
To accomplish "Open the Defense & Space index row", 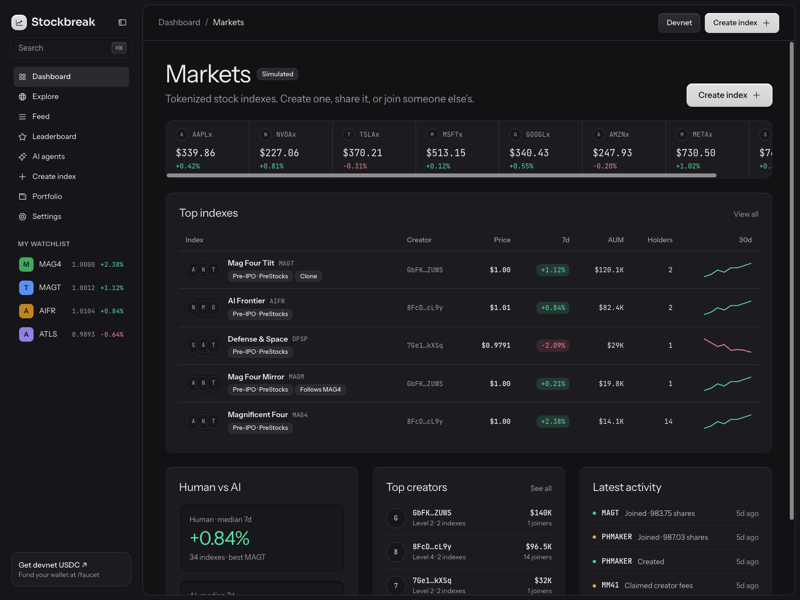I will click(468, 345).
